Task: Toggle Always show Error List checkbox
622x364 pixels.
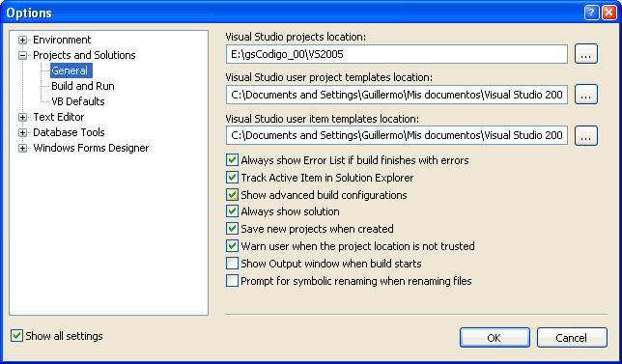Action: tap(232, 160)
